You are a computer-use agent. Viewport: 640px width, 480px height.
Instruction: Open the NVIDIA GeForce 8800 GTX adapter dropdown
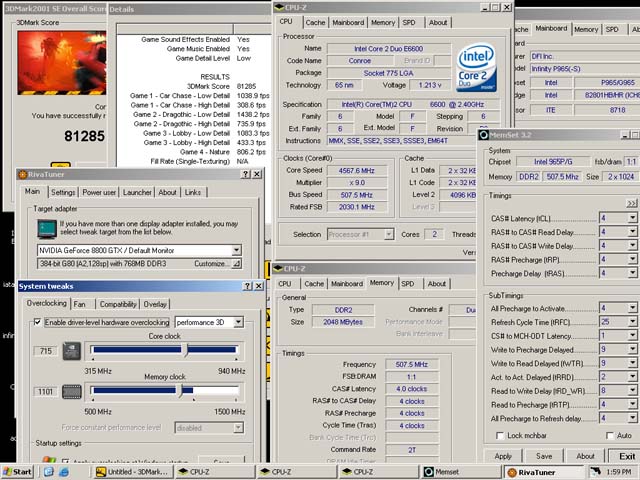point(236,250)
